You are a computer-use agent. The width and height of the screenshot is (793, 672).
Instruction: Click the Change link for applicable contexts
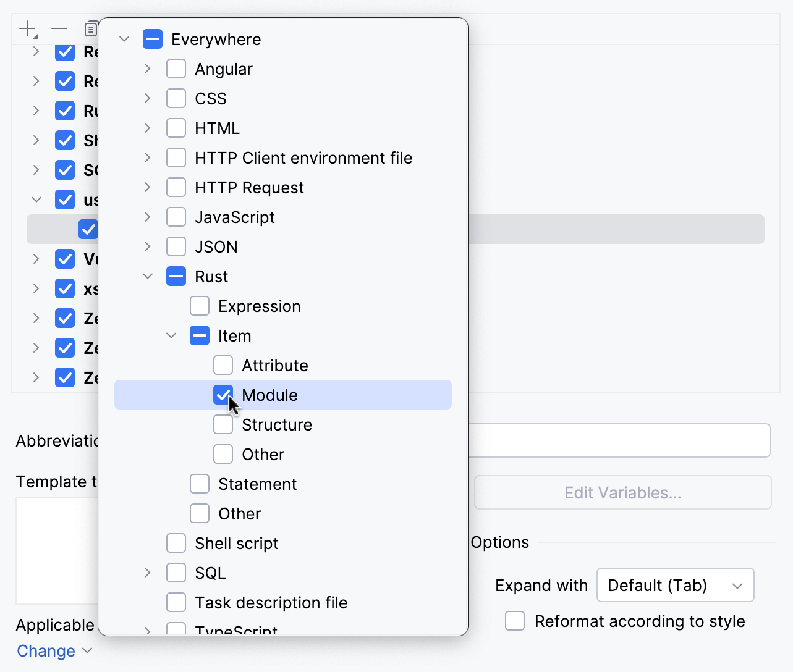pyautogui.click(x=46, y=650)
